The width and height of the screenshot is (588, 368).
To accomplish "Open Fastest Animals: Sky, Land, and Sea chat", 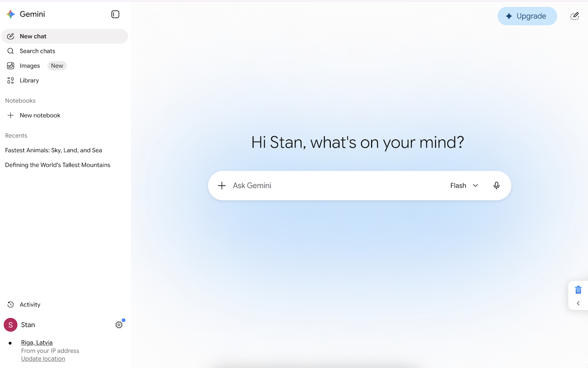I will pos(65,150).
